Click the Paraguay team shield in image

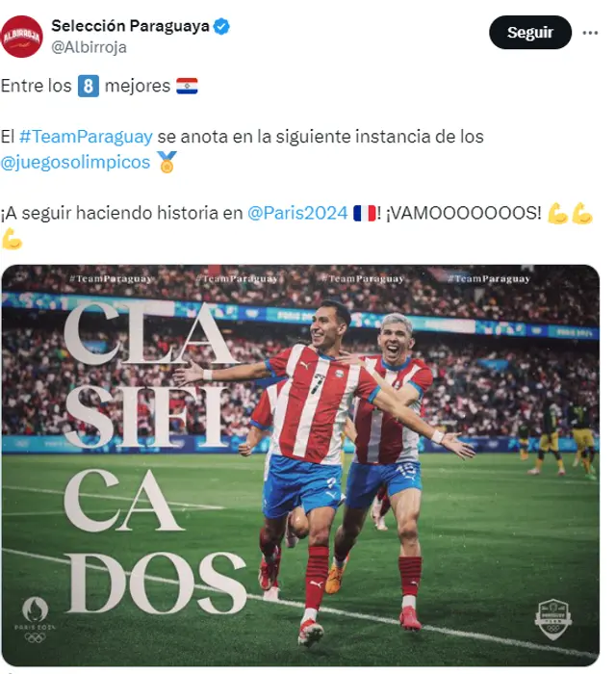click(553, 619)
